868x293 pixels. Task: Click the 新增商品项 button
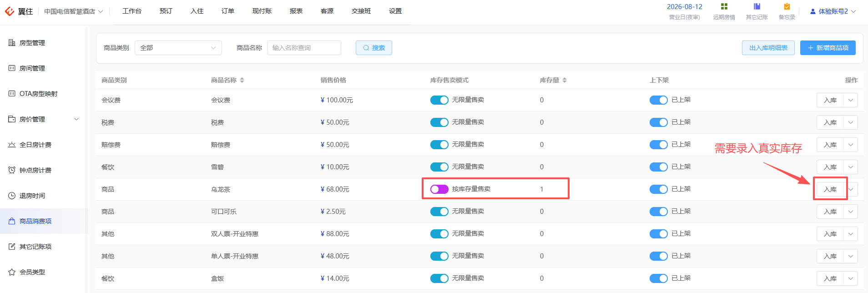pyautogui.click(x=828, y=48)
